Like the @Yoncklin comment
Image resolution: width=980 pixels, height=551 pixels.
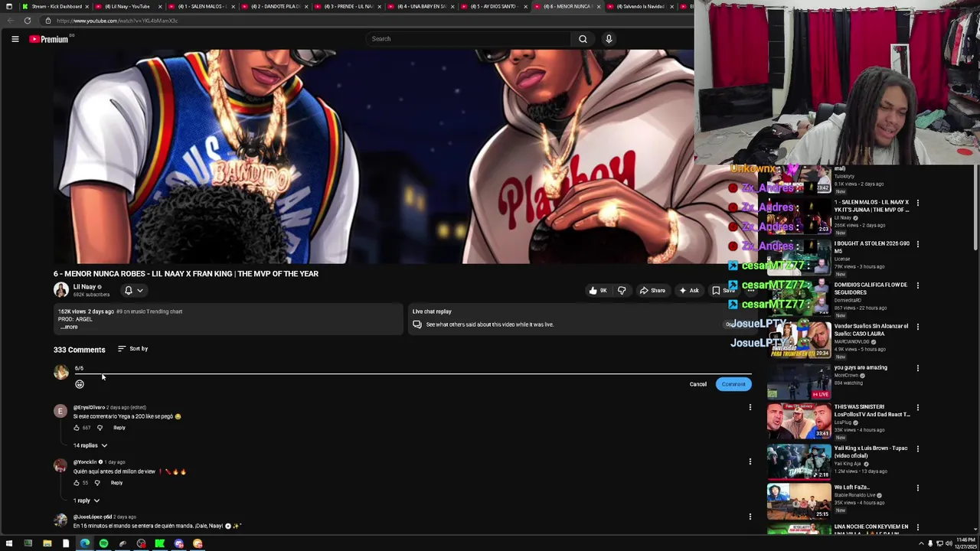(x=77, y=483)
